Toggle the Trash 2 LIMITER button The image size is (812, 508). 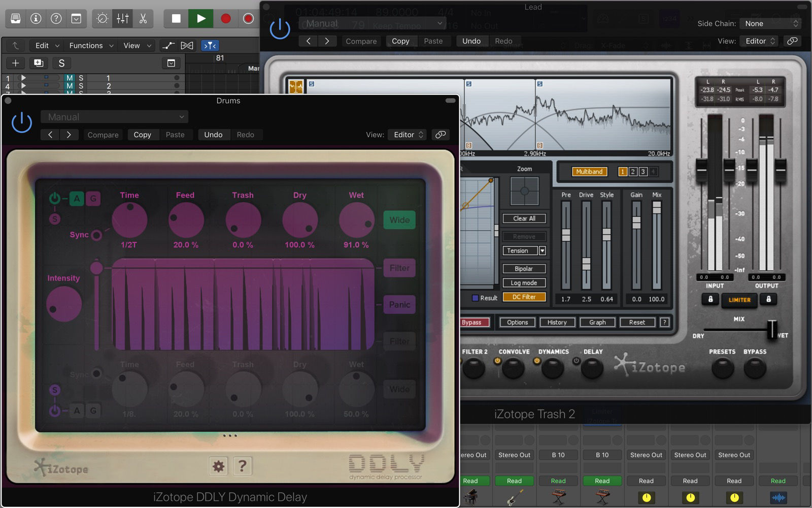point(739,300)
